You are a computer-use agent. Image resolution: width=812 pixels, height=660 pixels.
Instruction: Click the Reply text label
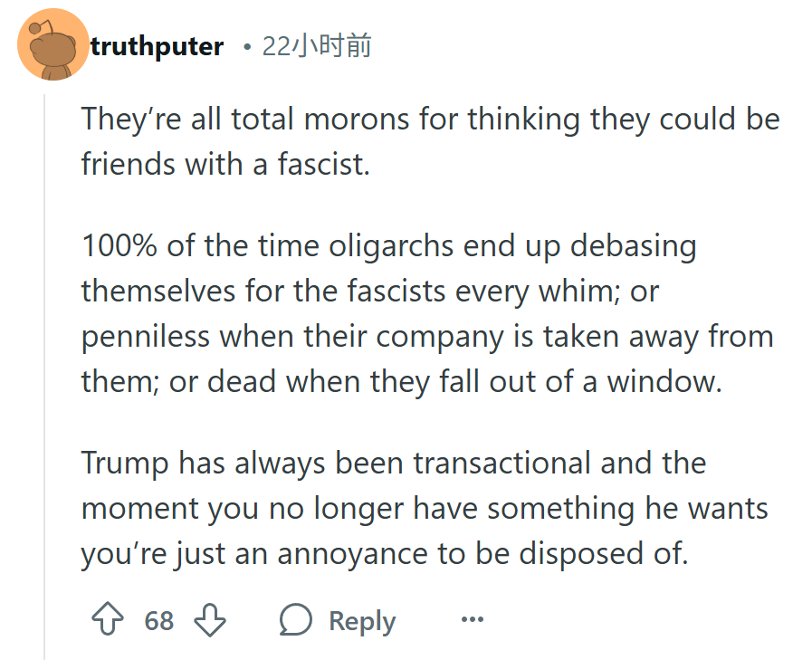tap(362, 621)
